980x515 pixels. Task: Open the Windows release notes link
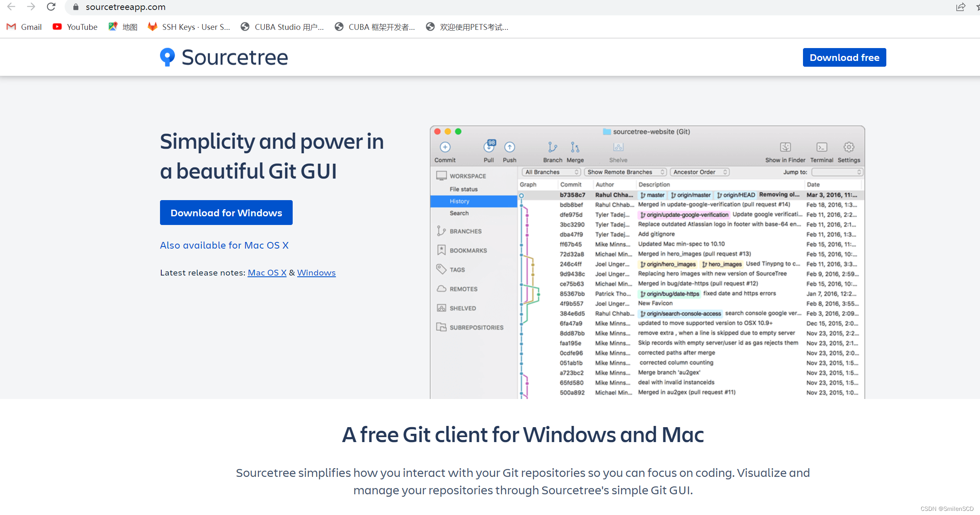coord(316,273)
